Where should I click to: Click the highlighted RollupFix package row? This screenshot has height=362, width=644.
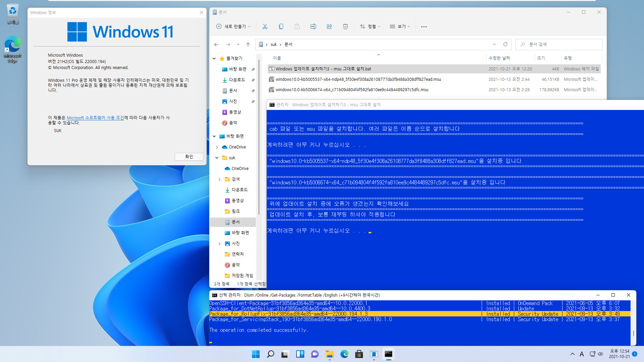click(x=420, y=314)
